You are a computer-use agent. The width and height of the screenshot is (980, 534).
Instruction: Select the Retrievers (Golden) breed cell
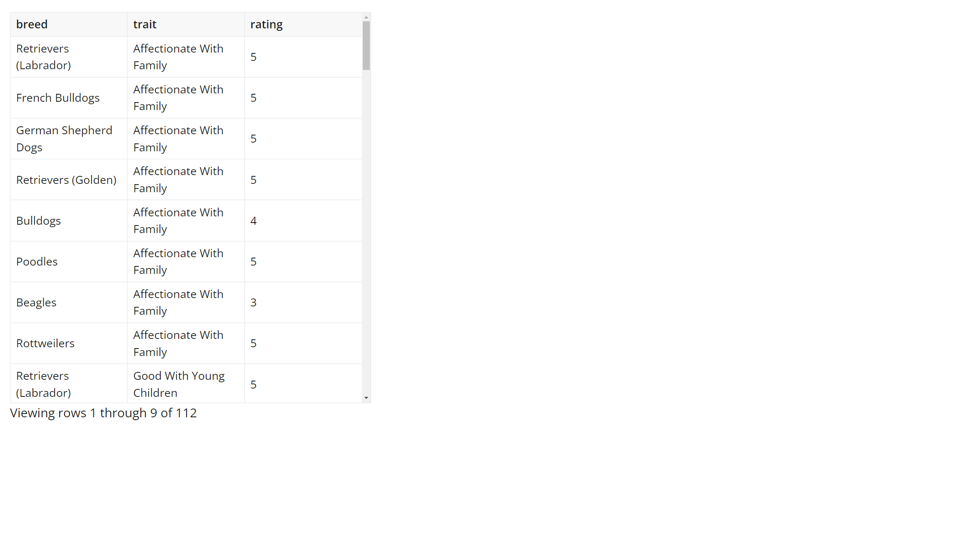66,180
